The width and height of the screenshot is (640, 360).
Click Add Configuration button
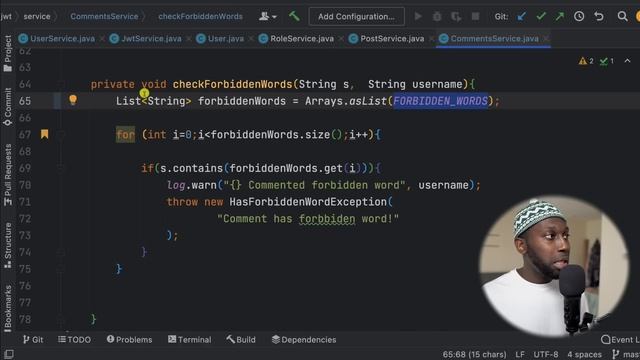(356, 16)
